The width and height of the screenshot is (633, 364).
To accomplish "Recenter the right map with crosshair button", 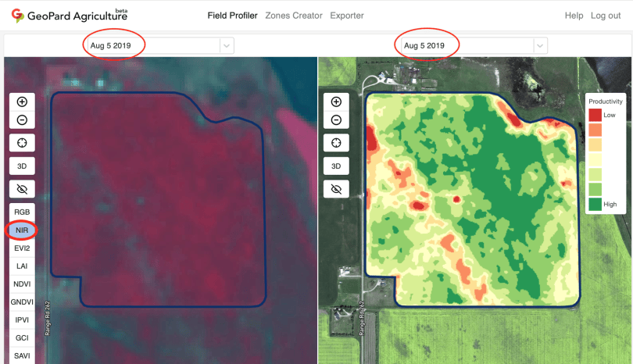I will click(x=336, y=143).
